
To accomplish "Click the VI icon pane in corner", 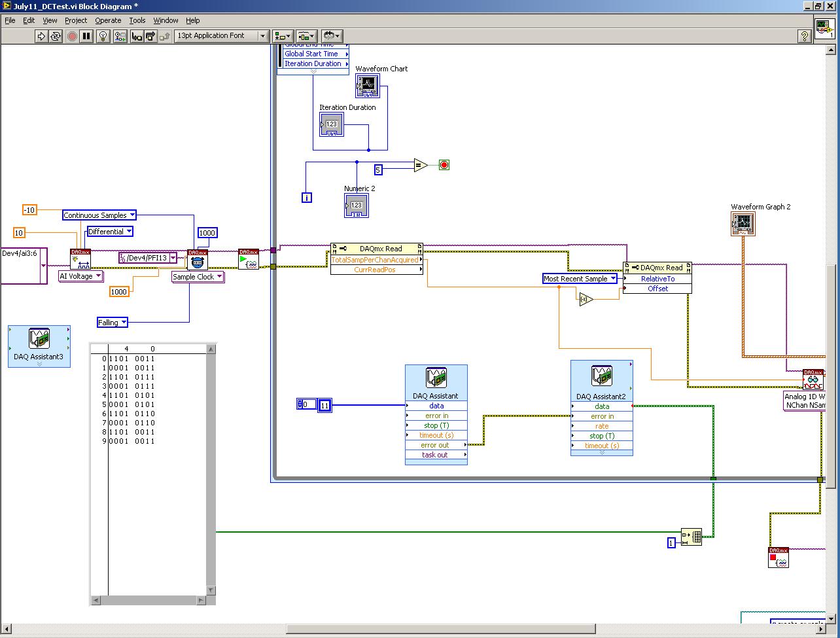I will tap(824, 29).
